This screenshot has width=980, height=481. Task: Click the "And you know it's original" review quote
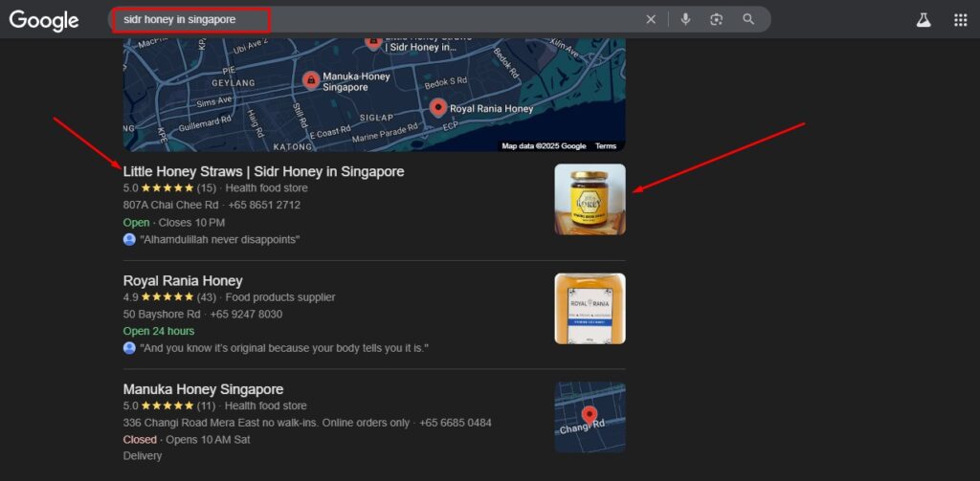click(x=284, y=348)
